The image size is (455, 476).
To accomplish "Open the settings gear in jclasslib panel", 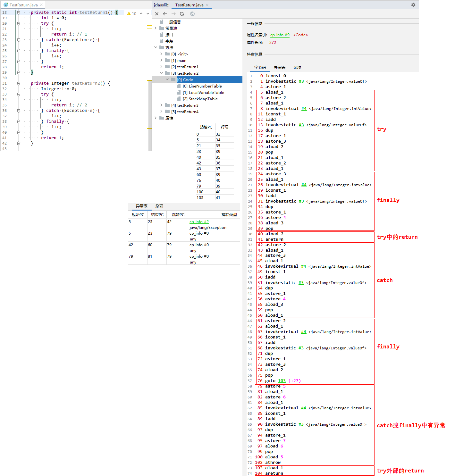I will [413, 5].
